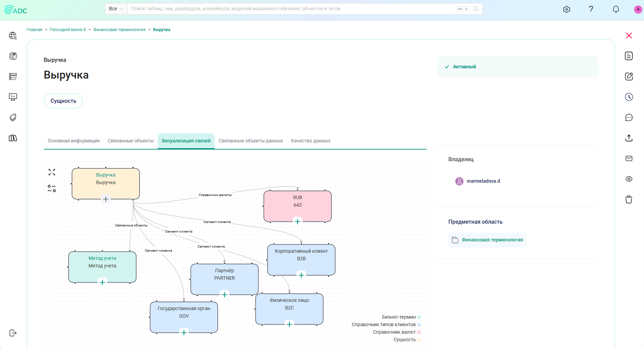Click the Выручка breadcrumb item
This screenshot has width=644, height=348.
point(162,30)
